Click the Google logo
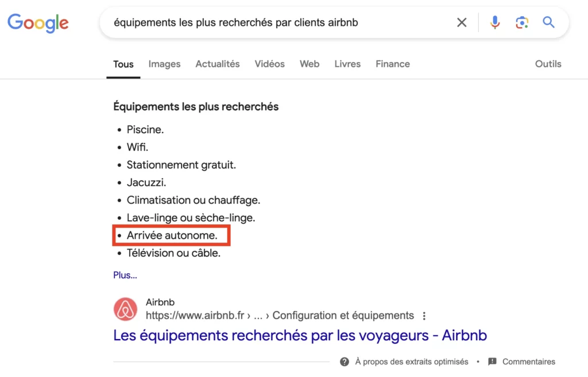 (x=38, y=22)
